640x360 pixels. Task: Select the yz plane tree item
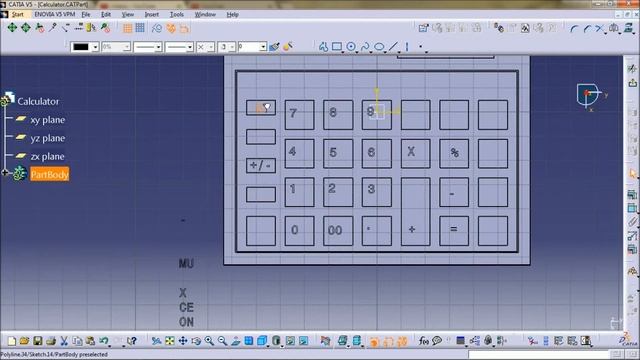[x=47, y=138]
